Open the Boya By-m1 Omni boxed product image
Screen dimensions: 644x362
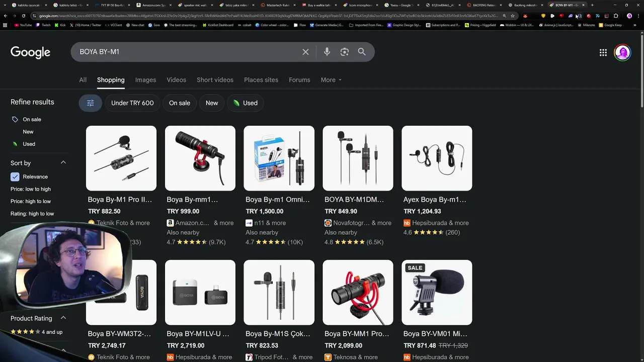coord(279,158)
